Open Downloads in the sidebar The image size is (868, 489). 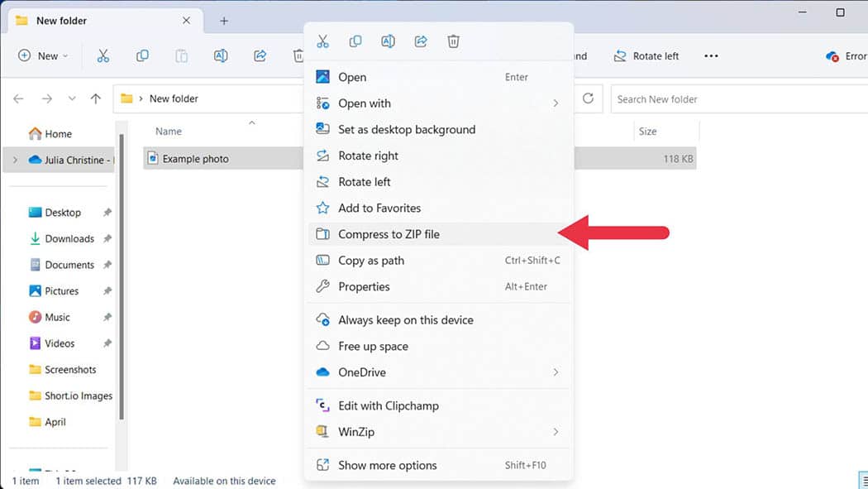tap(61, 238)
